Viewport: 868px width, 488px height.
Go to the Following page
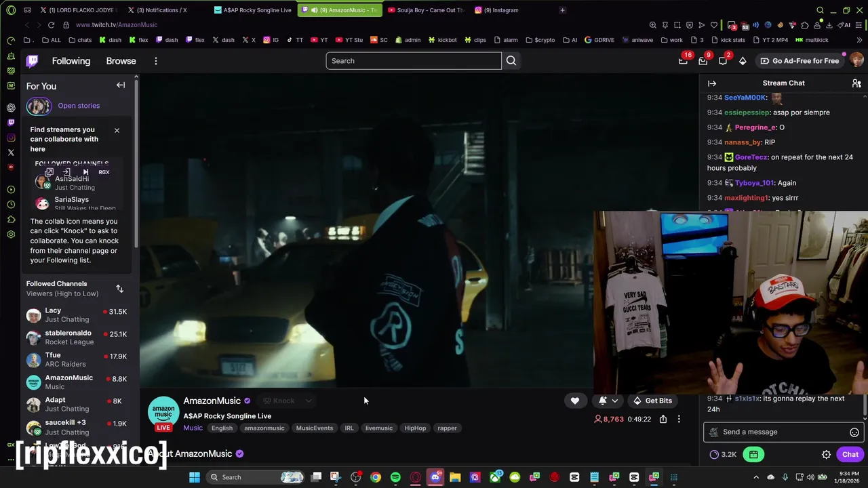[x=71, y=61]
